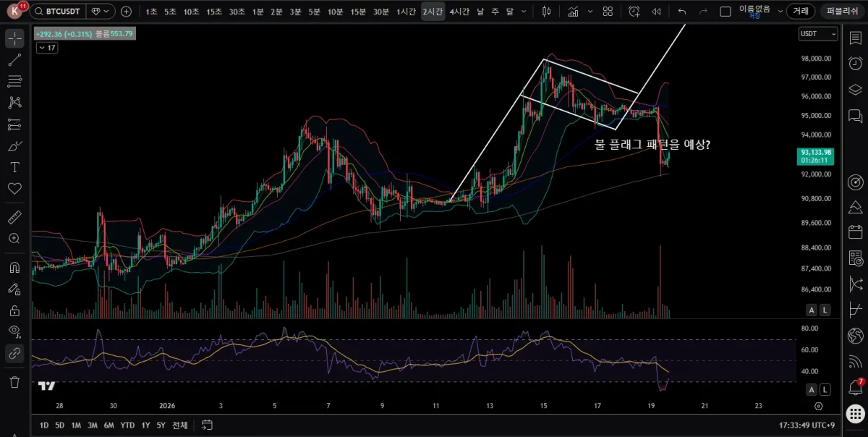
Task: Open the Fibonacci retracement tools
Action: pyautogui.click(x=14, y=81)
